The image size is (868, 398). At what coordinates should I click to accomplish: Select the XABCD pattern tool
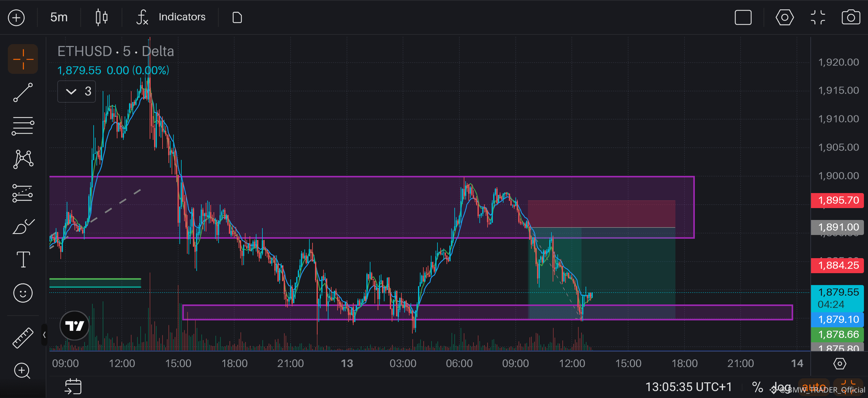pos(23,159)
